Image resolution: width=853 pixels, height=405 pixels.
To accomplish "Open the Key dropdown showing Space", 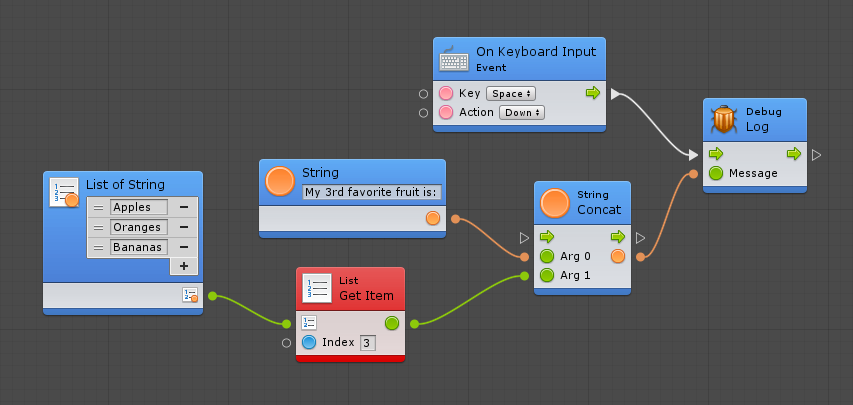I will coord(511,93).
